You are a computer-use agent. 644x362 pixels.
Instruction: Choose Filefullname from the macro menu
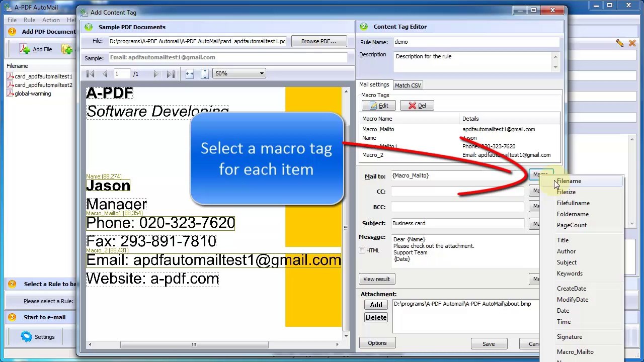tap(582, 203)
